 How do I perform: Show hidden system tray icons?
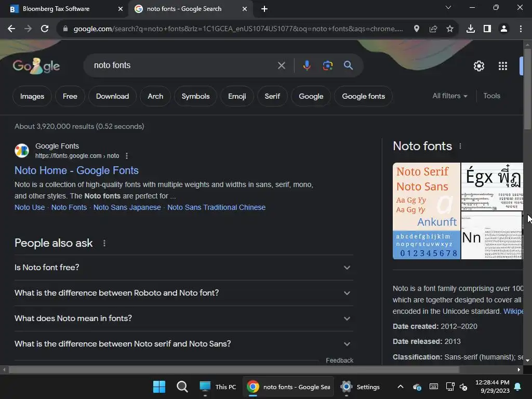tap(401, 387)
